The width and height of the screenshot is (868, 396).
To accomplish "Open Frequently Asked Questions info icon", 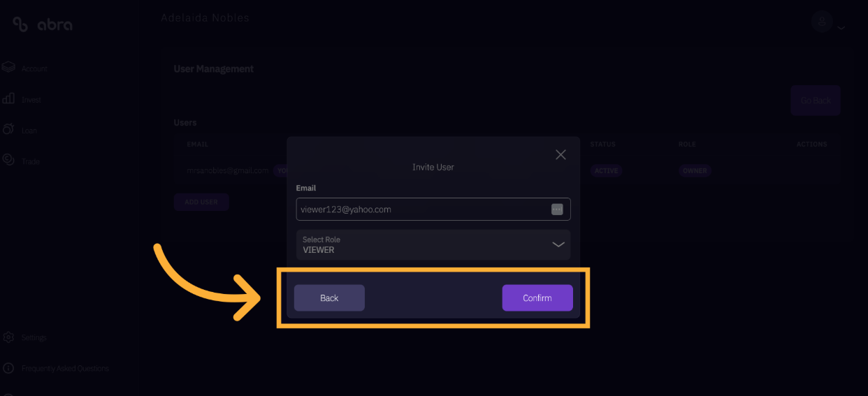I will pyautogui.click(x=8, y=368).
